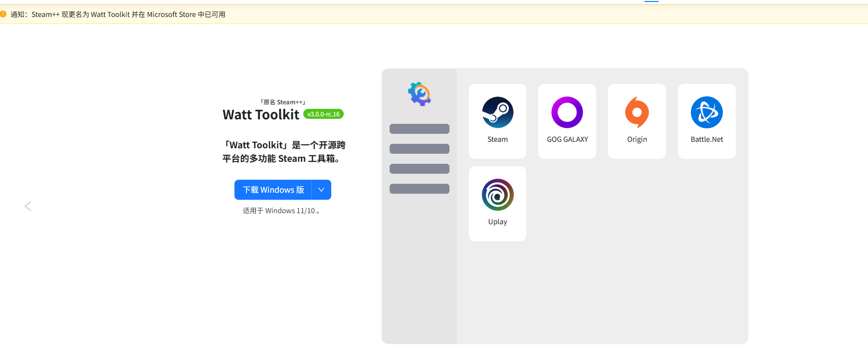Click the Uplay swirl icon

497,195
